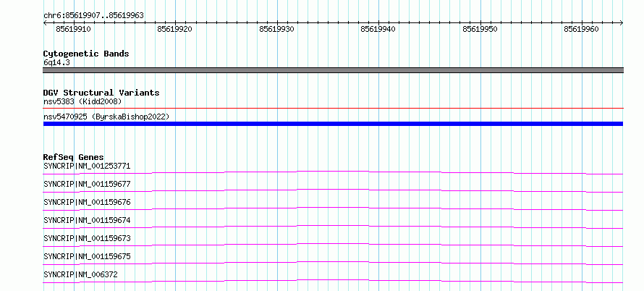Click the magenta intron line under NM_001159677
Screen dimensions: 644x291
333,190
